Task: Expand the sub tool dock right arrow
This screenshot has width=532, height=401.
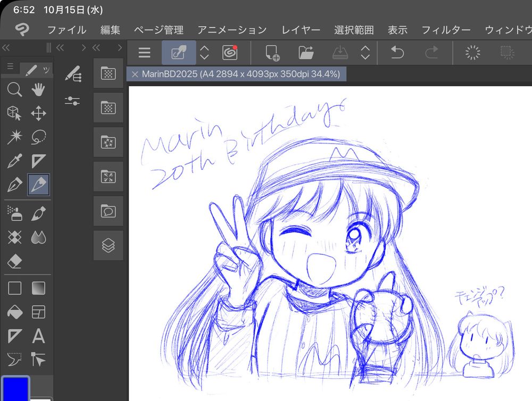Action: pos(84,48)
